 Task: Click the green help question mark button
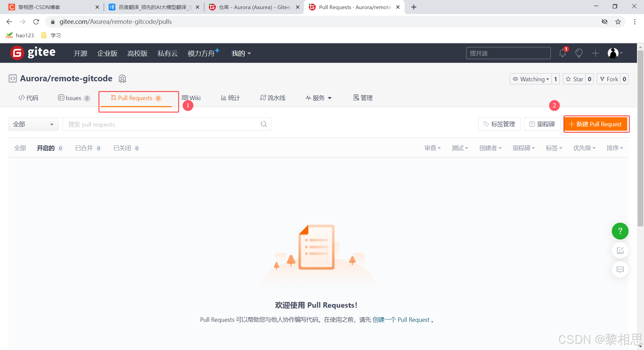[x=620, y=231]
